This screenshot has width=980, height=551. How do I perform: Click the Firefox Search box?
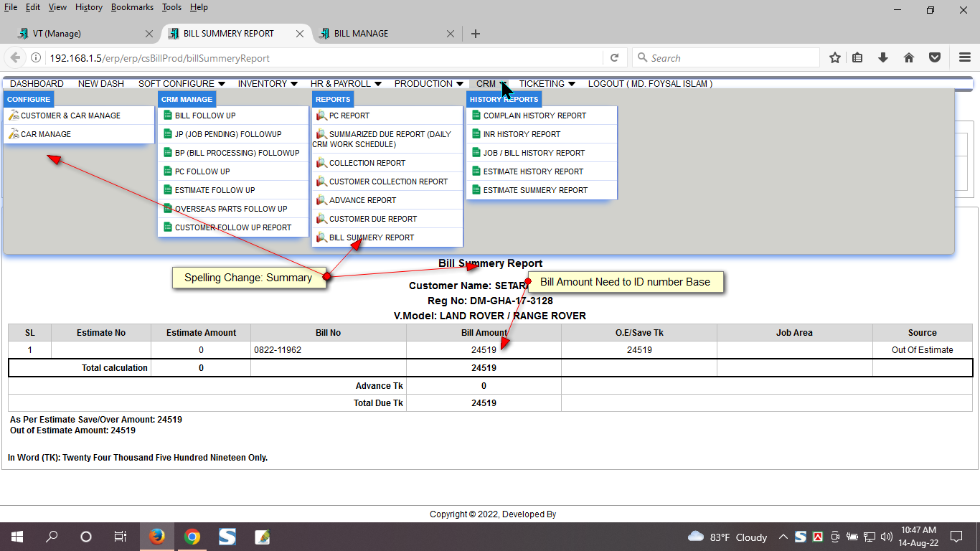[x=726, y=58]
